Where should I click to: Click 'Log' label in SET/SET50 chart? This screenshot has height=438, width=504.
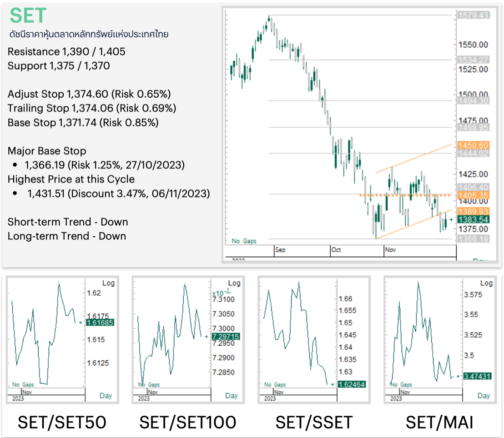pyautogui.click(x=108, y=283)
